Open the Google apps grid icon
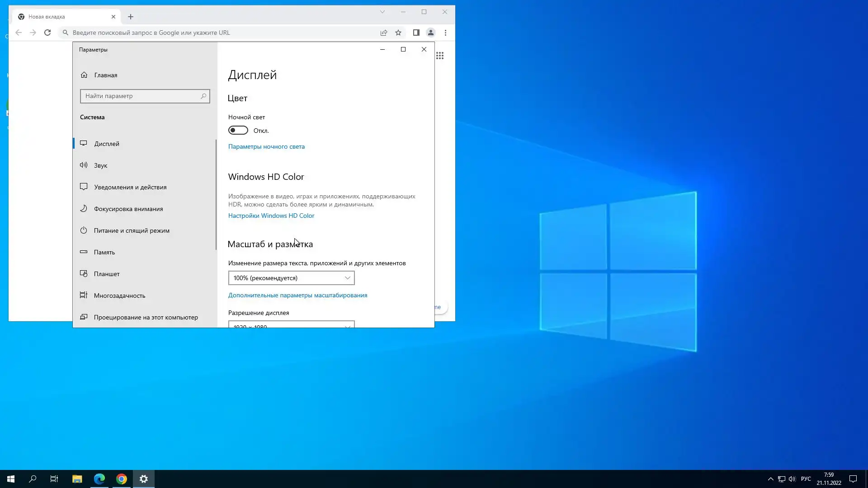The height and width of the screenshot is (488, 868). click(x=440, y=56)
